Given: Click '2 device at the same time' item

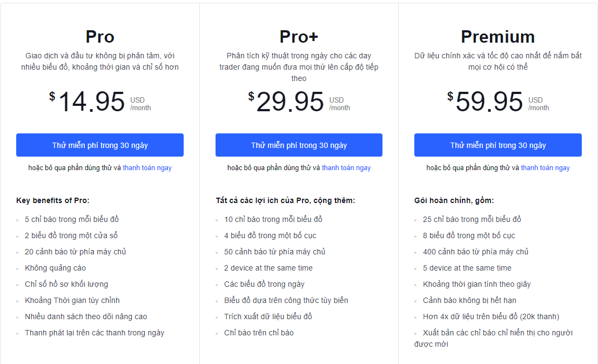Looking at the screenshot, I should click(x=268, y=268).
